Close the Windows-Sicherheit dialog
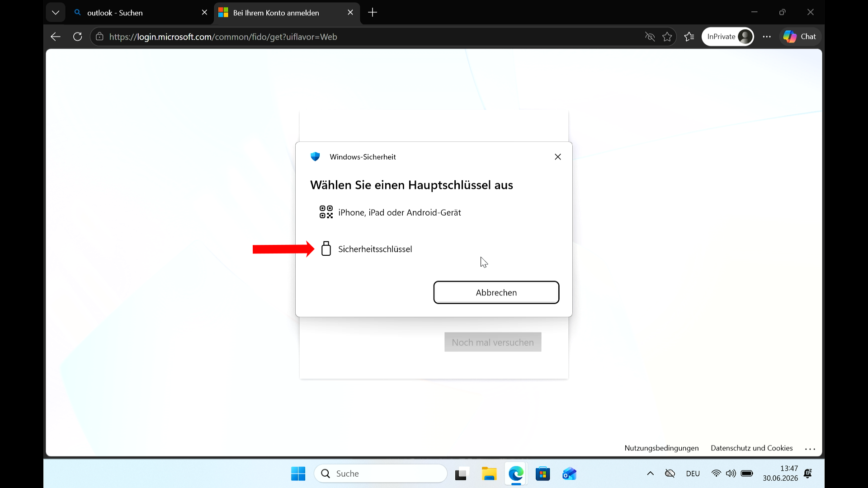868x488 pixels. click(558, 157)
